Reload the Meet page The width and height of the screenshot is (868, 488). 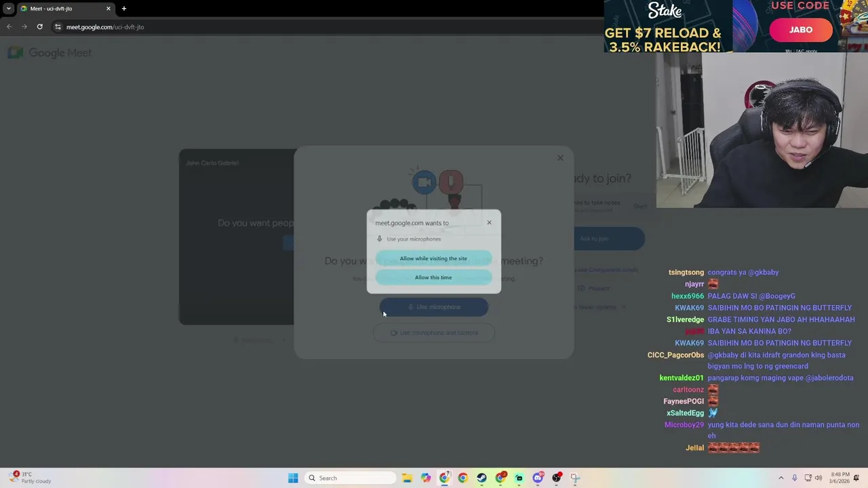click(40, 27)
